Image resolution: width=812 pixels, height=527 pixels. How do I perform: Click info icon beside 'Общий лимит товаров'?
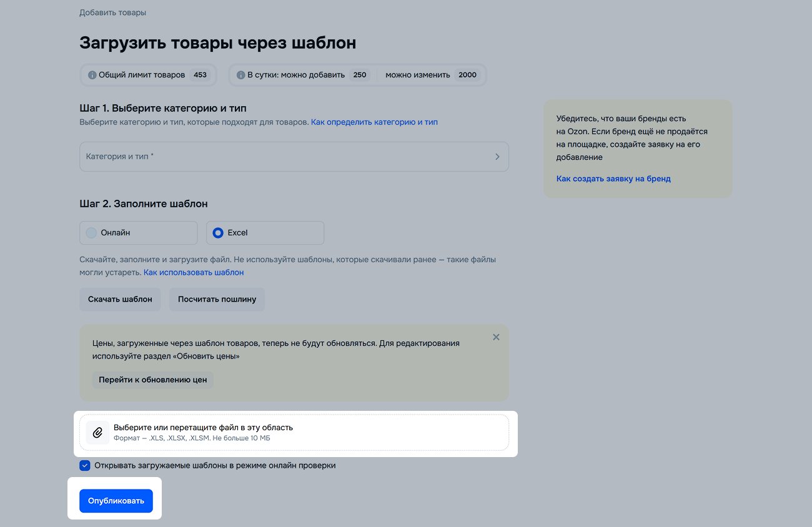[x=92, y=75]
